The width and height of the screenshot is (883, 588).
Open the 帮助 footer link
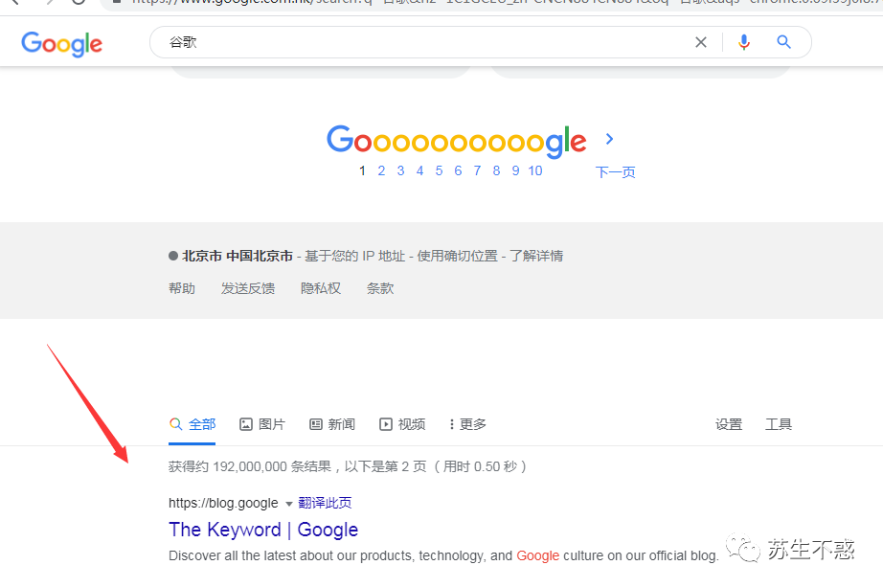pyautogui.click(x=182, y=288)
